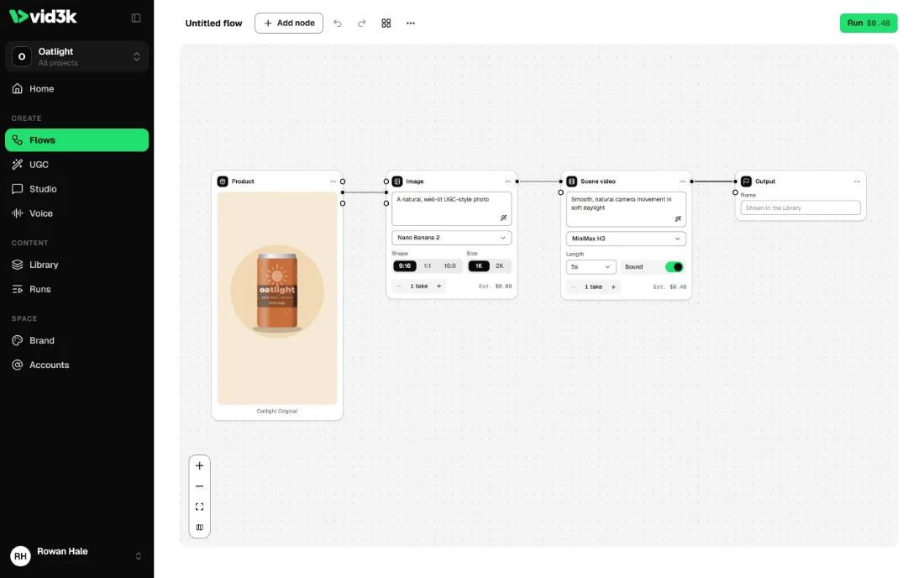Open the Accounts space
924x578 pixels.
click(76, 365)
